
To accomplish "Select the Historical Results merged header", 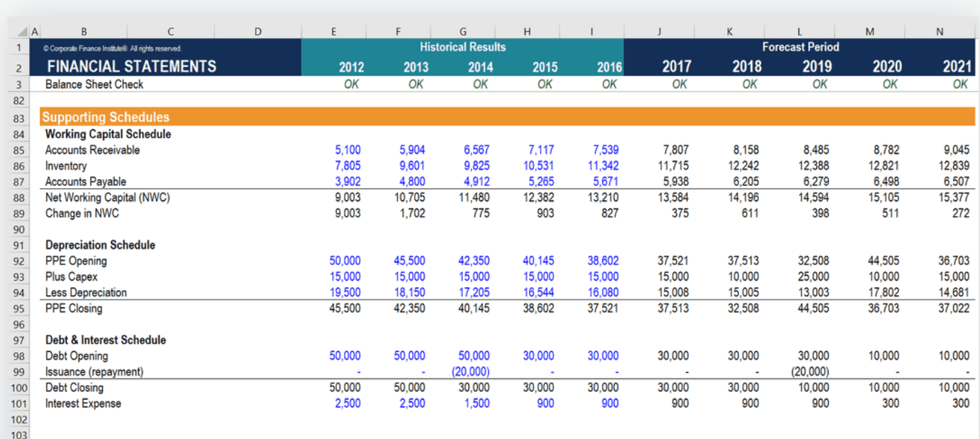I will (x=463, y=47).
